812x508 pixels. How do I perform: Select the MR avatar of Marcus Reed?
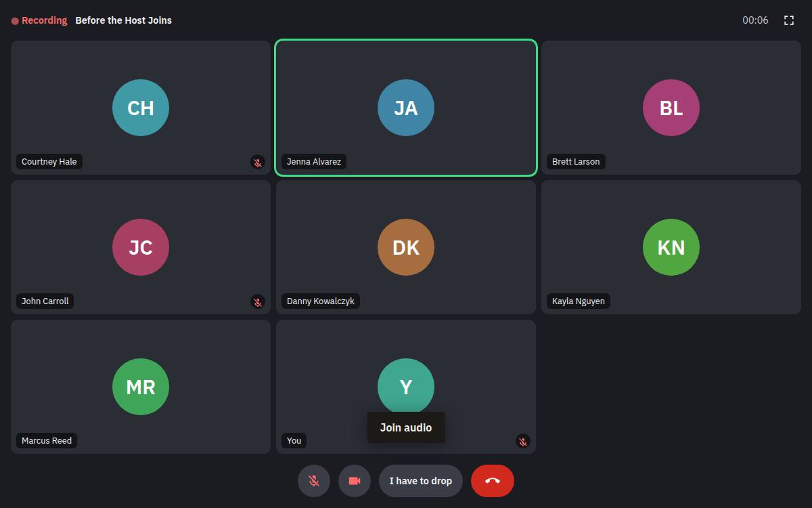[141, 387]
